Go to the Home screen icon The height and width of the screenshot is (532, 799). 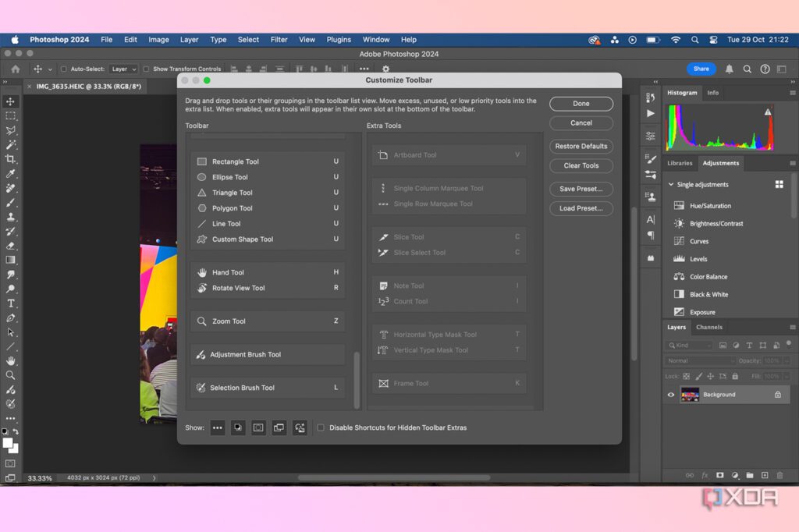point(16,69)
